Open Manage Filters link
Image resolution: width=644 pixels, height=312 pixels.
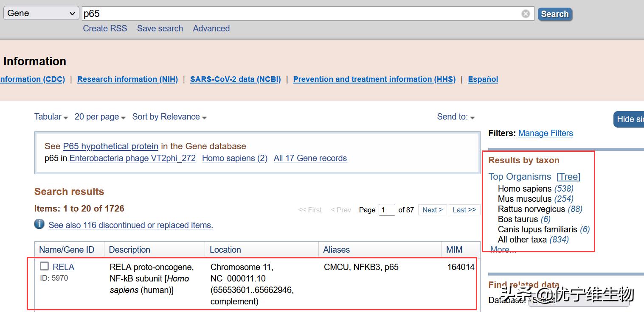[x=546, y=133]
